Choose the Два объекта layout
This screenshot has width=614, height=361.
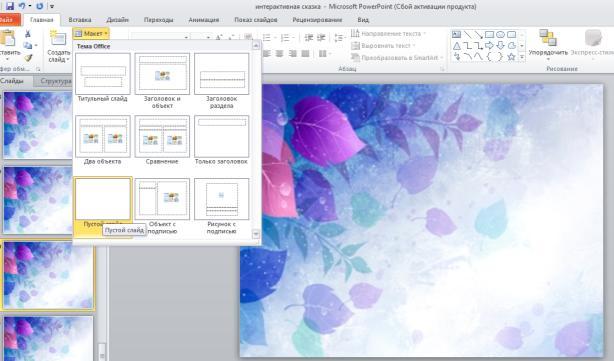pyautogui.click(x=103, y=140)
